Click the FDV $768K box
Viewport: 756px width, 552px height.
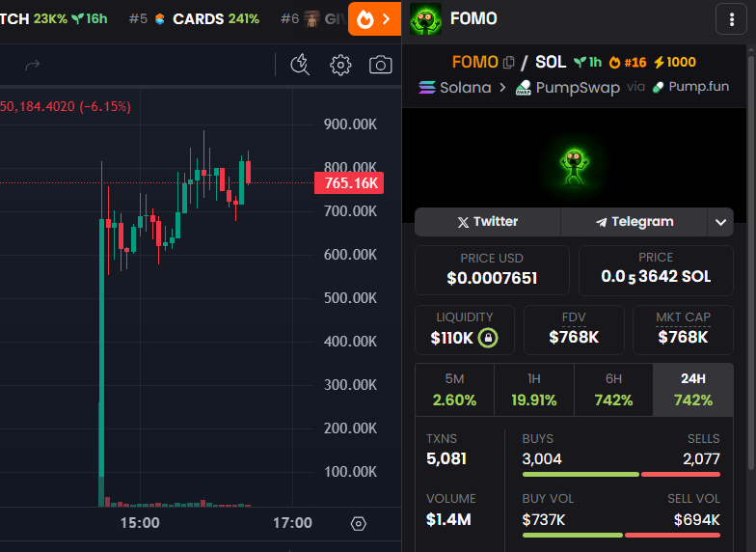point(574,330)
